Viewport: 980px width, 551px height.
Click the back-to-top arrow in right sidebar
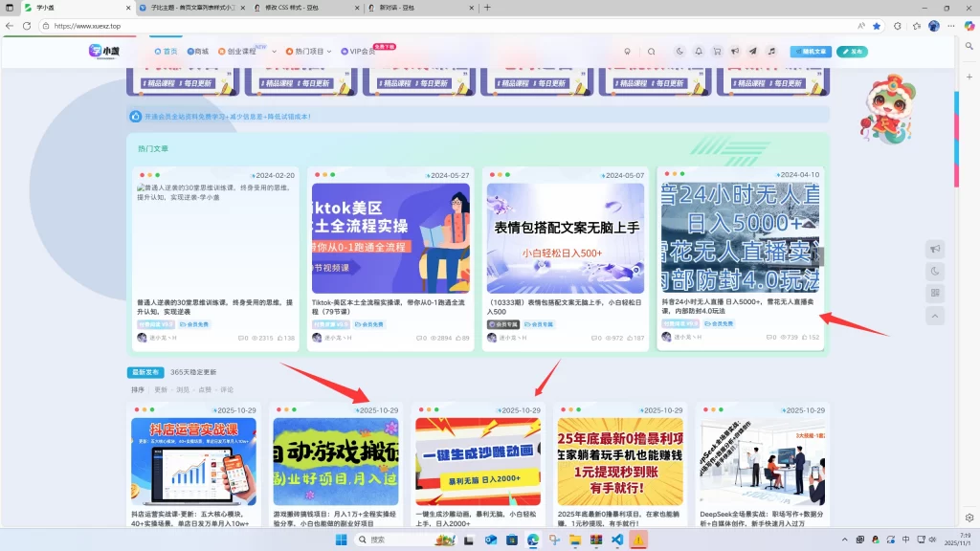tap(935, 315)
